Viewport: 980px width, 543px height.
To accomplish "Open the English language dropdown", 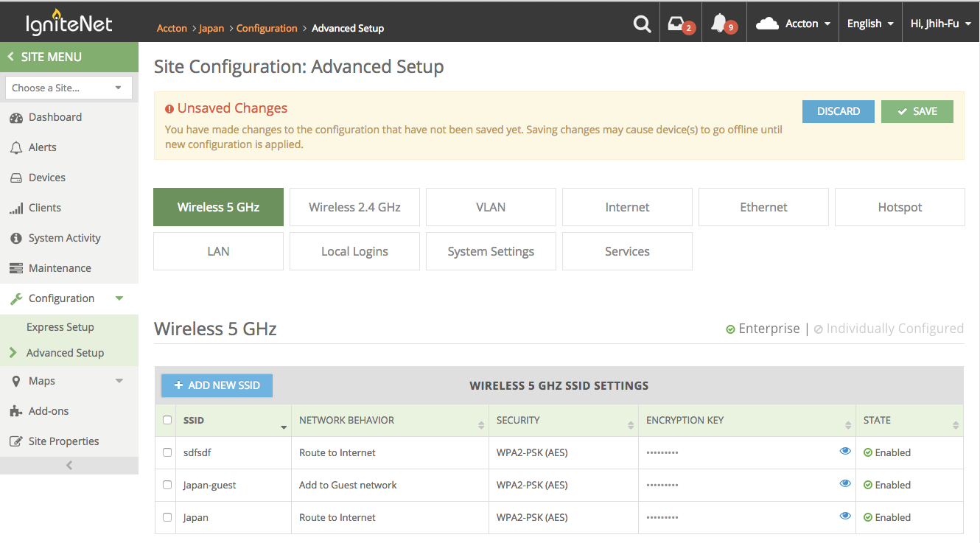I will (869, 23).
